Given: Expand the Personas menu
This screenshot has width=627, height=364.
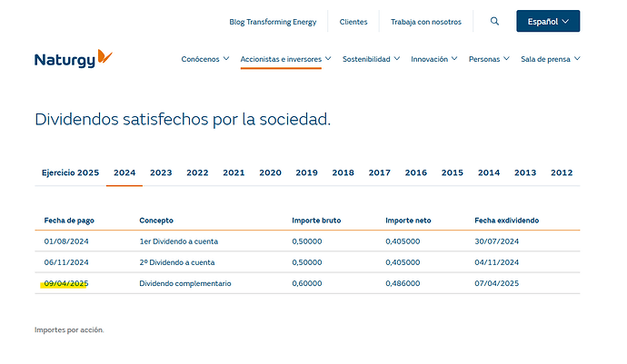Looking at the screenshot, I should 489,59.
